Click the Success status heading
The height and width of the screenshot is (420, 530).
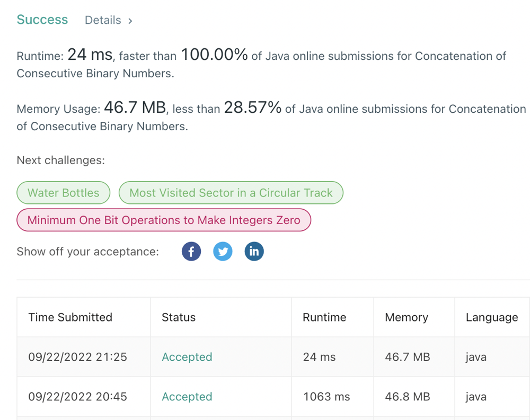coord(42,20)
